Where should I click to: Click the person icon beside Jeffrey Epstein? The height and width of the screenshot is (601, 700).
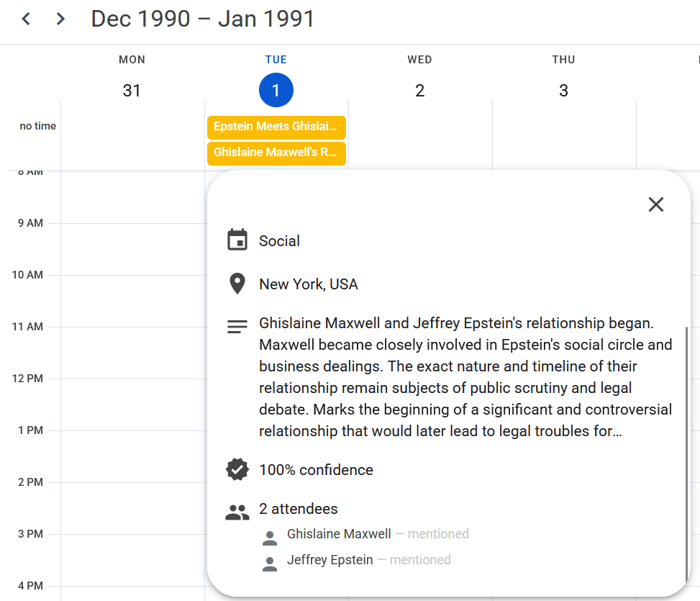point(270,564)
